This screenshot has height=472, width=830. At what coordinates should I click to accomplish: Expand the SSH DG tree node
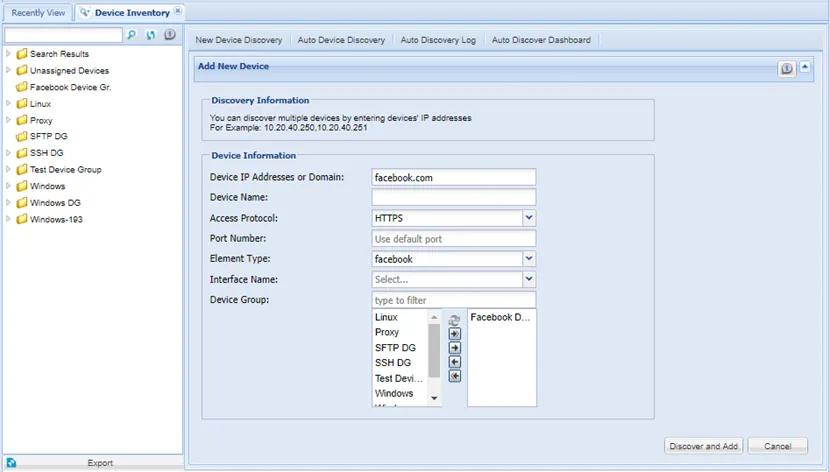coord(8,152)
